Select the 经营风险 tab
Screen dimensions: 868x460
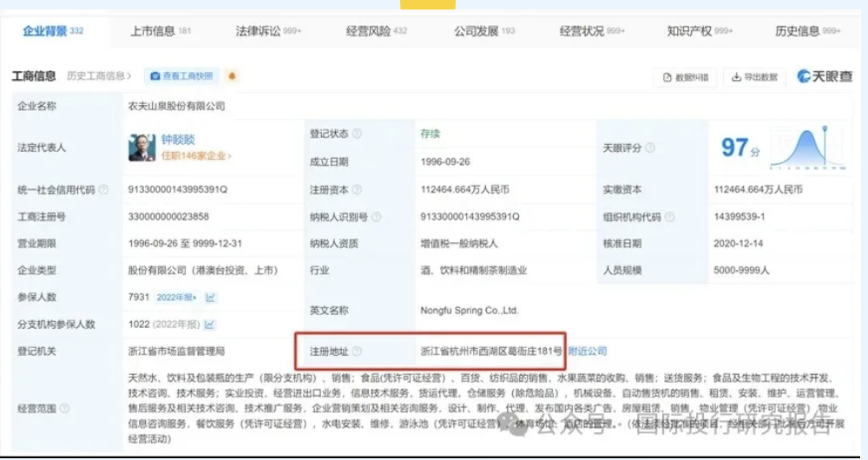[377, 31]
